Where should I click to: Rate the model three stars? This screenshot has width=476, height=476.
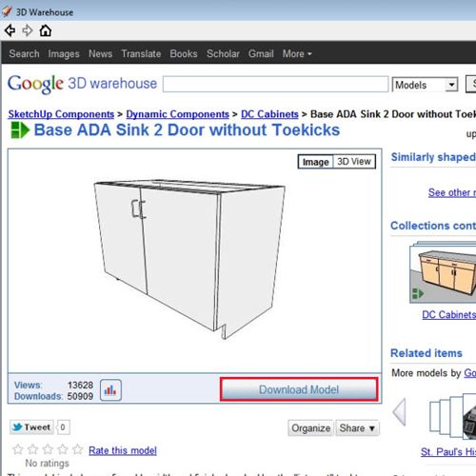(x=48, y=449)
